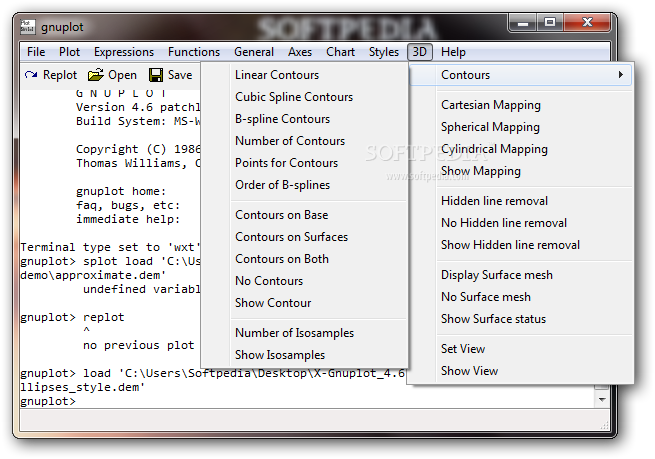
Task: Open the Functions menu
Action: pyautogui.click(x=194, y=52)
